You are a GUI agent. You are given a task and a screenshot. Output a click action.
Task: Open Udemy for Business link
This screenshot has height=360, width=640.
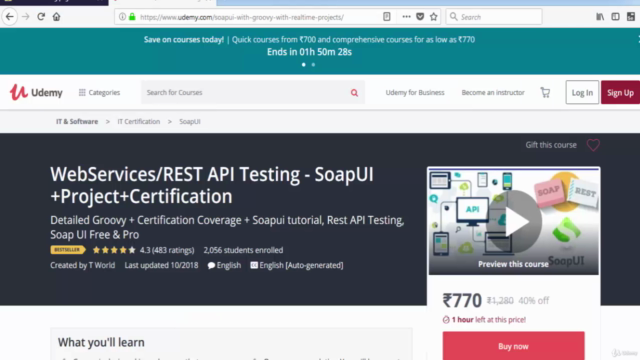pyautogui.click(x=415, y=93)
